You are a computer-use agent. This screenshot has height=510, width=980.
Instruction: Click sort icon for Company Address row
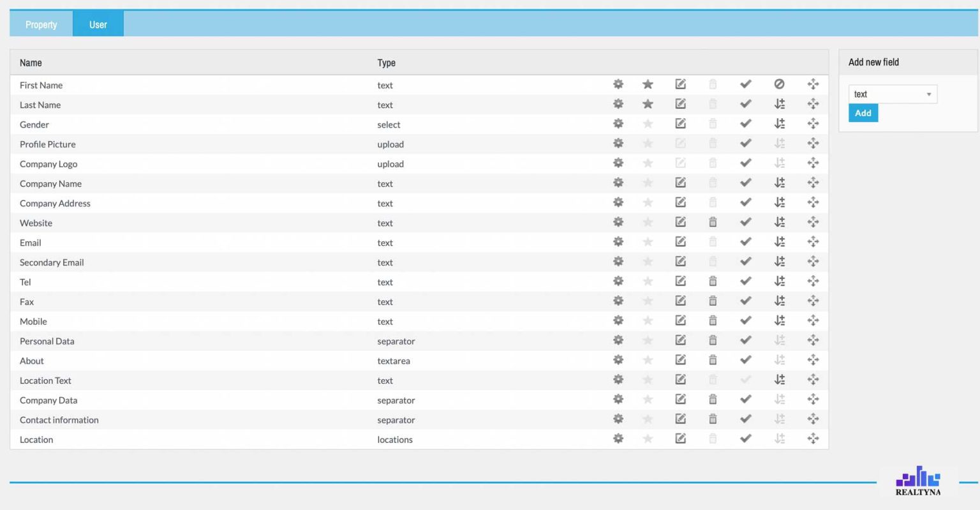[780, 202]
